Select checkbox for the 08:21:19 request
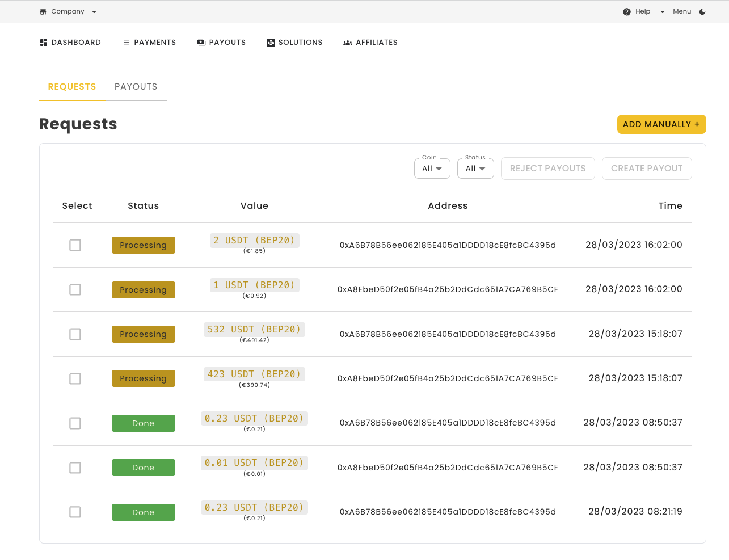This screenshot has height=560, width=729. [75, 512]
